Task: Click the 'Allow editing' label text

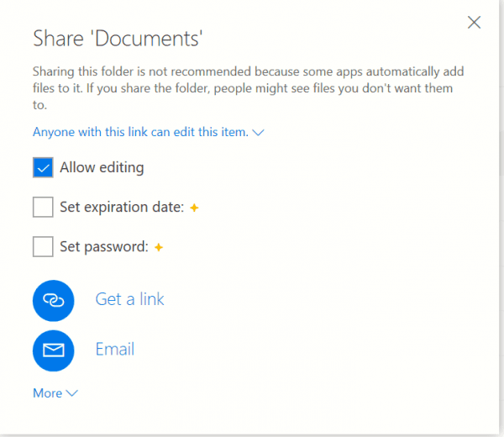Action: [x=102, y=168]
